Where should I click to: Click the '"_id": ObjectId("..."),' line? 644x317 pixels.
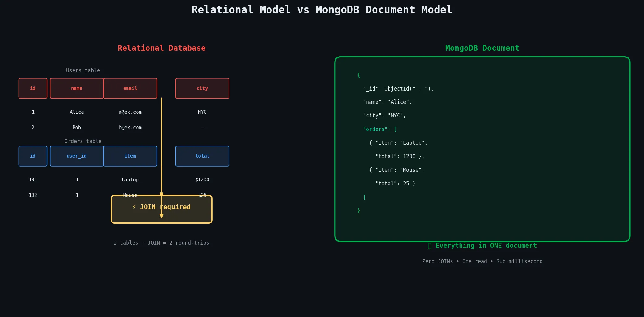(398, 89)
